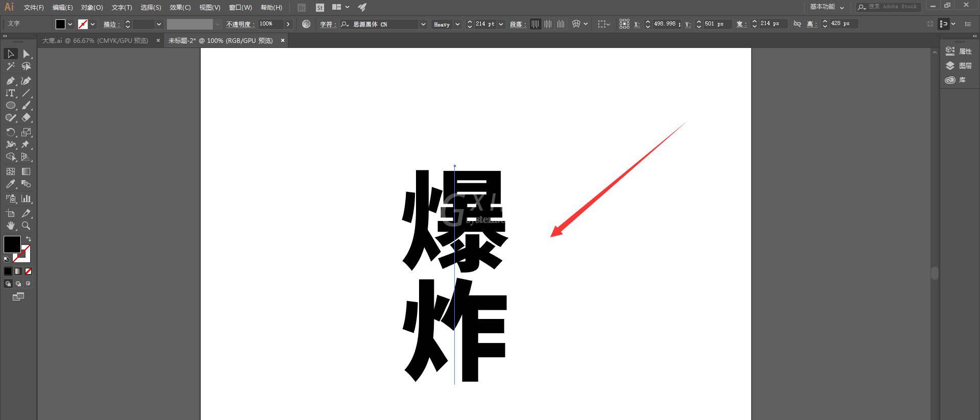The image size is (980, 420).
Task: Select the Pen tool
Action: point(11,81)
